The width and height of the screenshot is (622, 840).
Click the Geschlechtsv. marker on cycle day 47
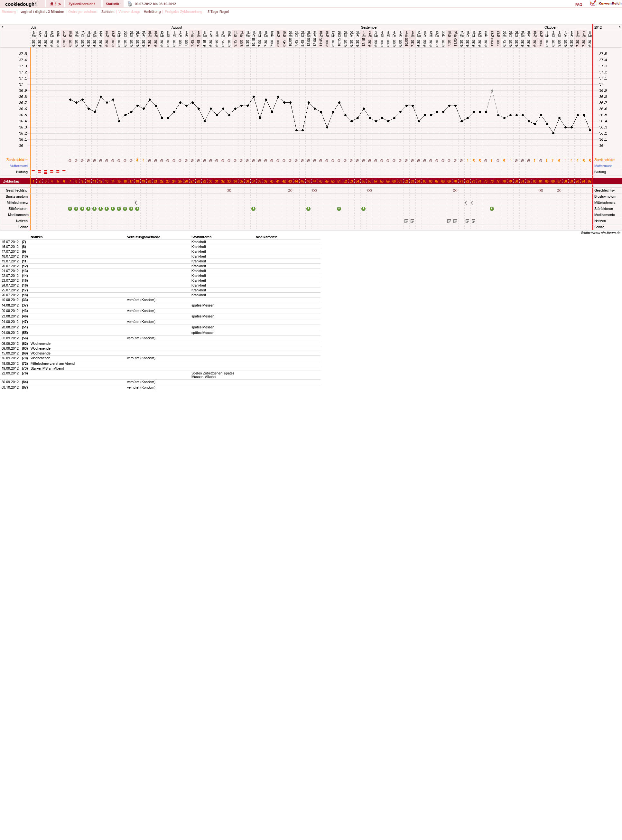[314, 191]
